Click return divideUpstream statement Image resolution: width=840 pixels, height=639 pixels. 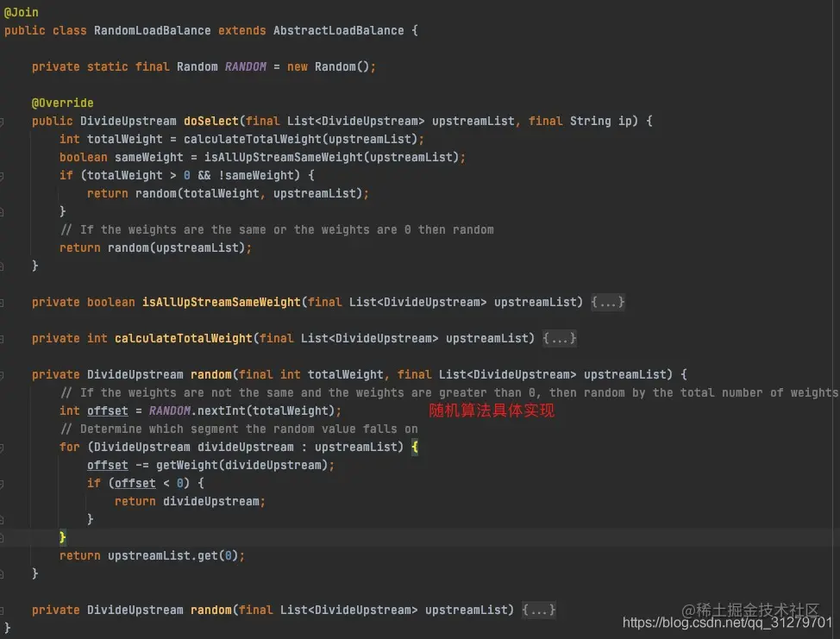click(x=190, y=501)
